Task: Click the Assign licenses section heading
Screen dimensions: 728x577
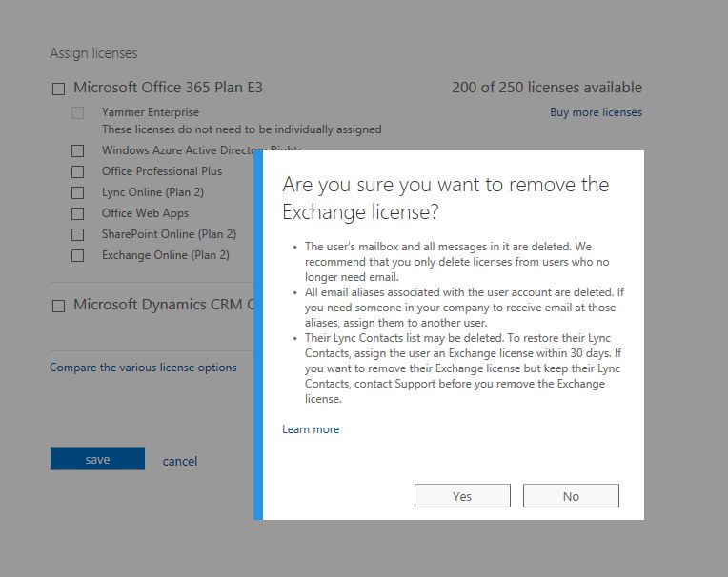Action: (93, 53)
